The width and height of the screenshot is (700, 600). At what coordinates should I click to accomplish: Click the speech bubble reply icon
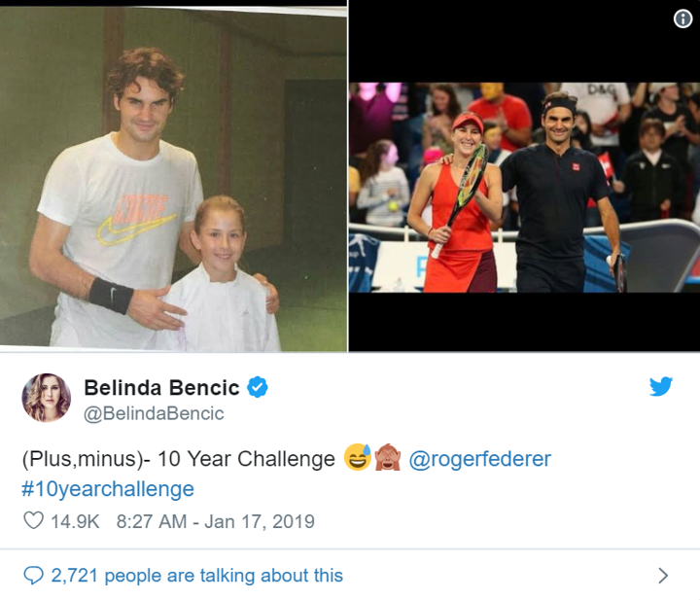pos(33,575)
